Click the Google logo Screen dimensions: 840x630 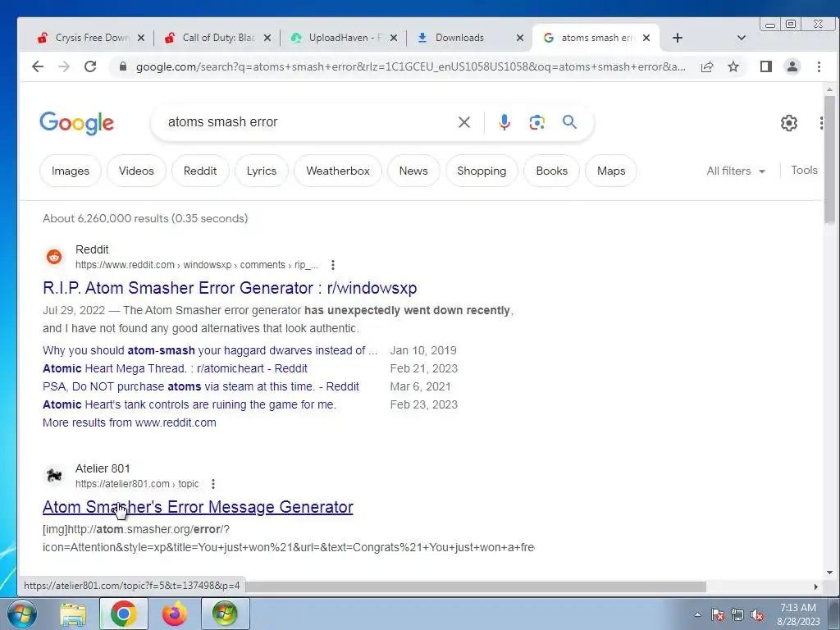[76, 123]
